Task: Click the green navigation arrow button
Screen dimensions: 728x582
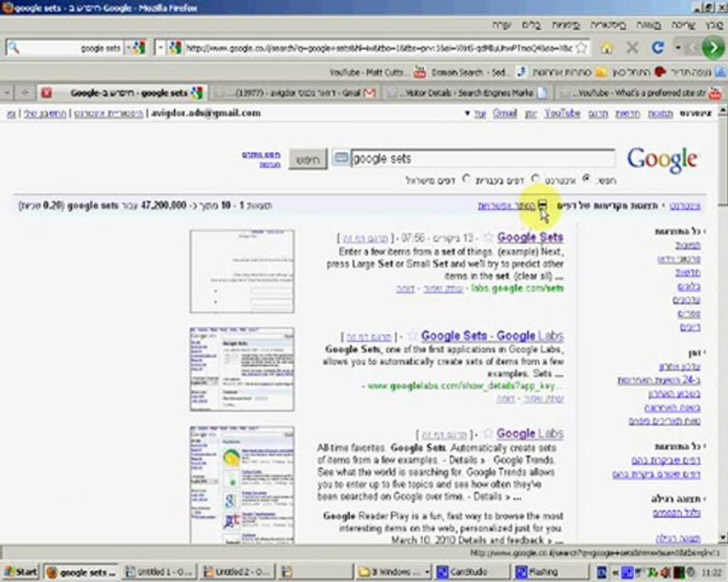Action: (x=713, y=47)
